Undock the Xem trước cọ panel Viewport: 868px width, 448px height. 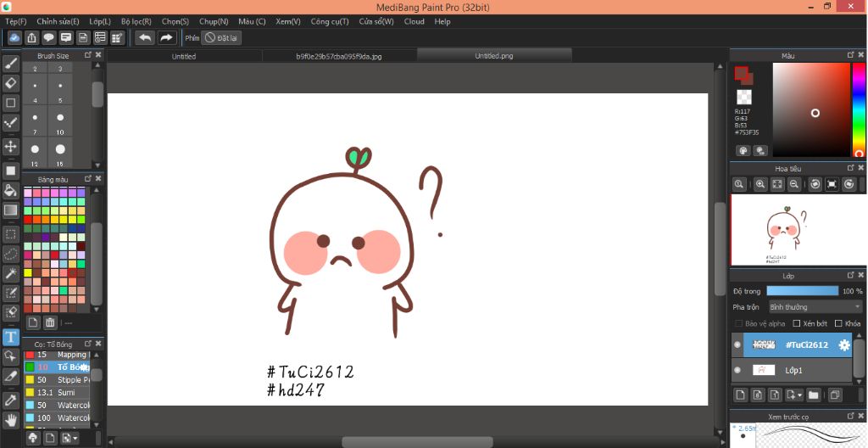851,415
